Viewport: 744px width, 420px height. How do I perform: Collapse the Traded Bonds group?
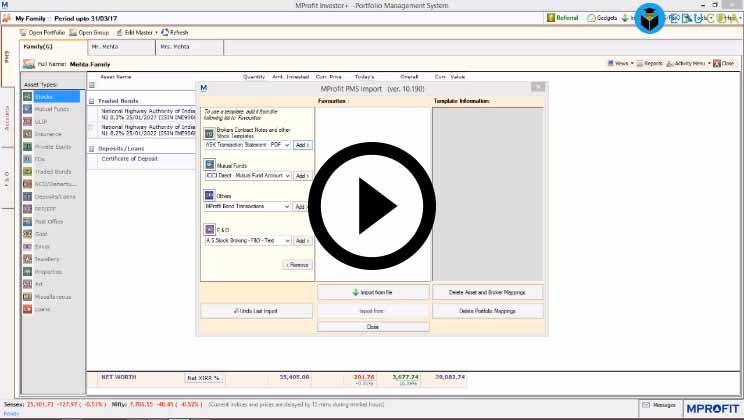[x=92, y=101]
